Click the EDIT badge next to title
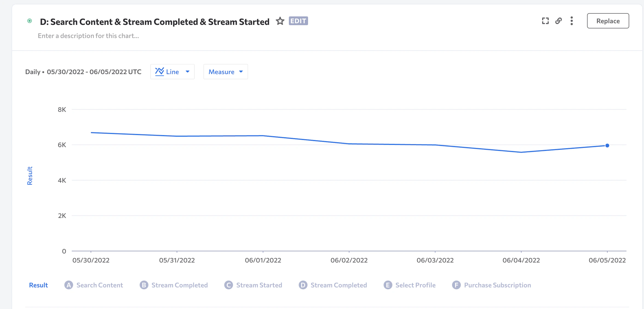Image resolution: width=644 pixels, height=309 pixels. [x=298, y=21]
